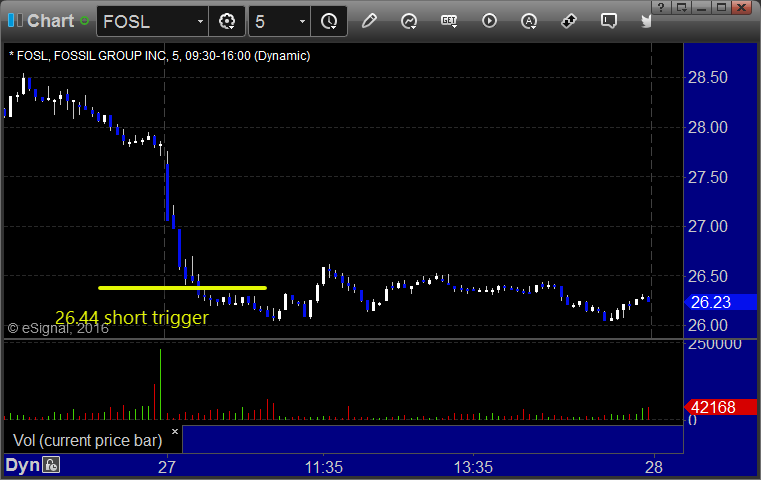The height and width of the screenshot is (480, 761).
Task: Open the time template clock icon
Action: 329,21
